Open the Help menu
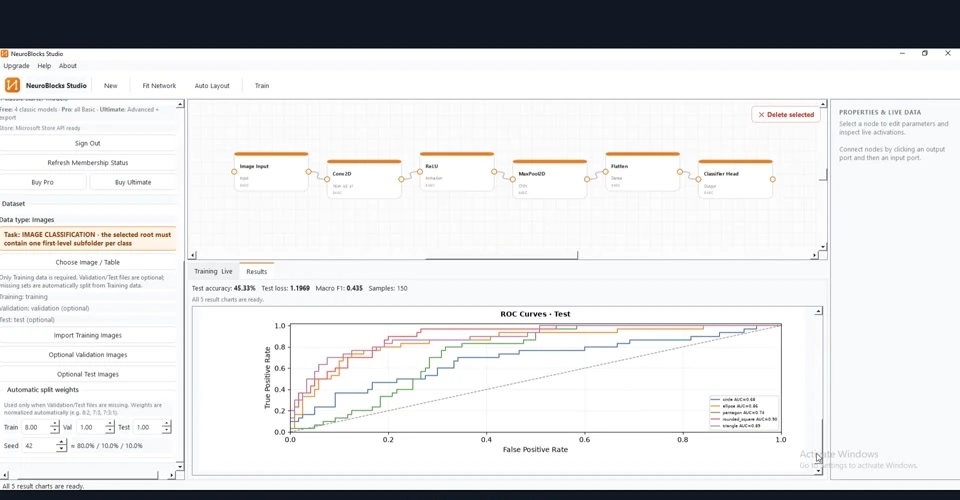960x500 pixels. click(x=44, y=66)
